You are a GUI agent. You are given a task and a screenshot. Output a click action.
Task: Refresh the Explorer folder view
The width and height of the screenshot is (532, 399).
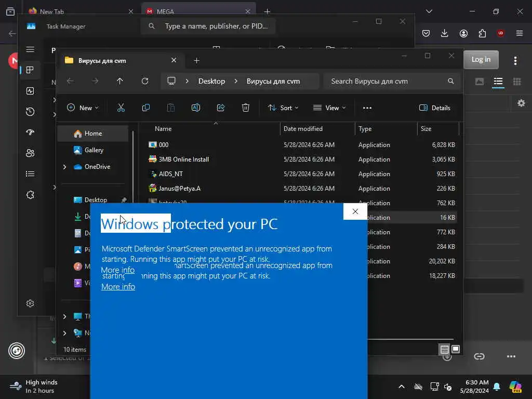145,81
